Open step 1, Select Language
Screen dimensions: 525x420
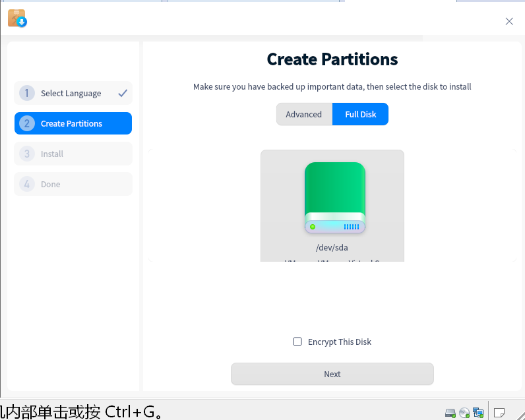pyautogui.click(x=73, y=93)
